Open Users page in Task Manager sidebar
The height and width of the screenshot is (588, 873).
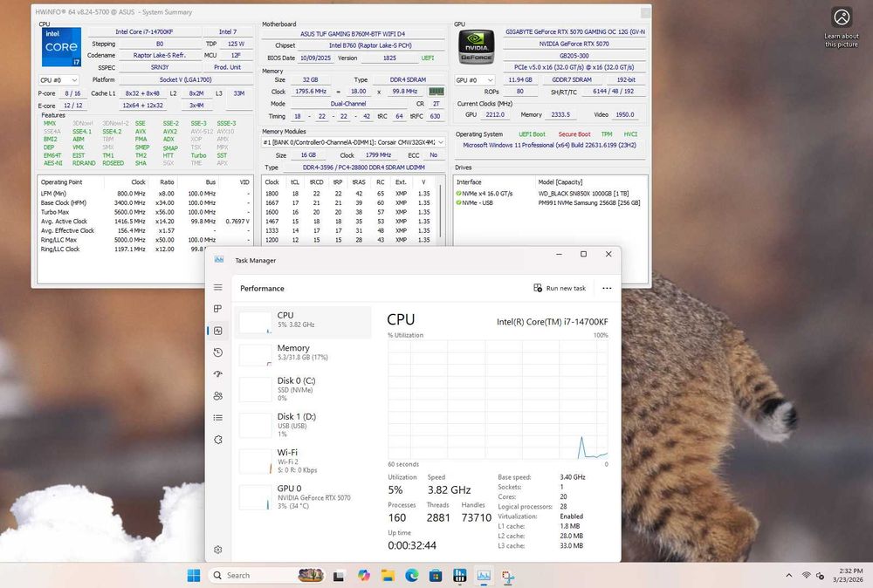[217, 395]
